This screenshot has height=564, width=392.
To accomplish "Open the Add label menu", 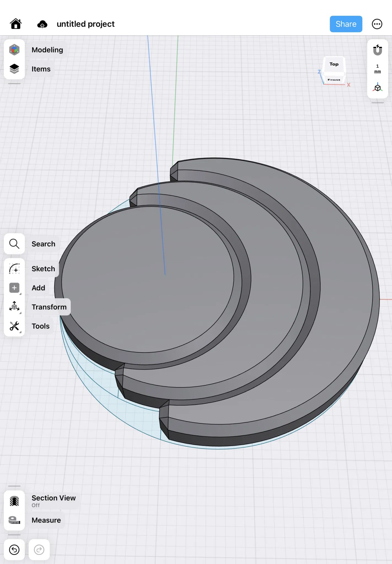I will pos(38,288).
